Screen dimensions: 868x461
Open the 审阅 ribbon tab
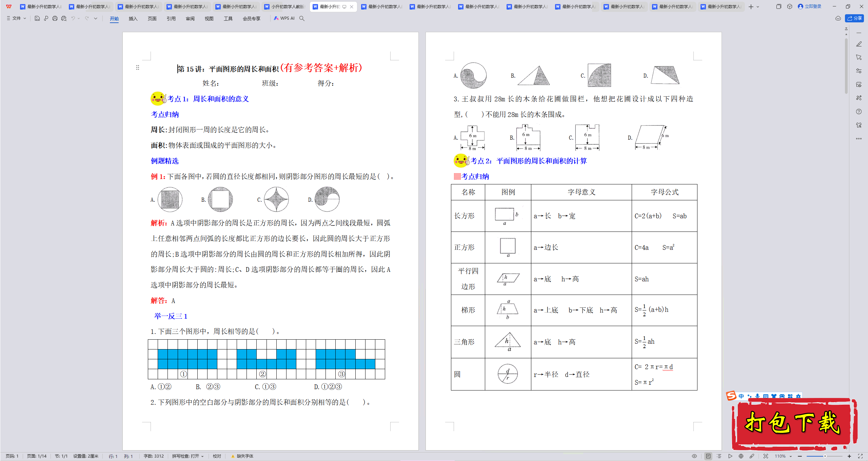pos(190,19)
